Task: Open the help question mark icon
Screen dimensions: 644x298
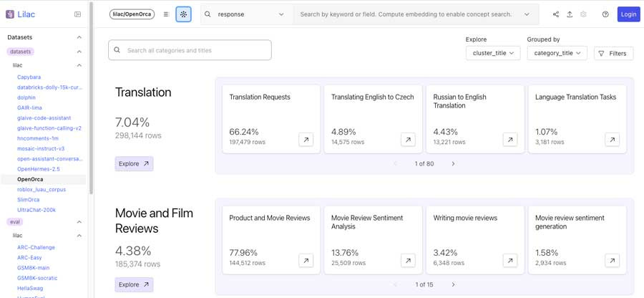Action: coord(605,14)
